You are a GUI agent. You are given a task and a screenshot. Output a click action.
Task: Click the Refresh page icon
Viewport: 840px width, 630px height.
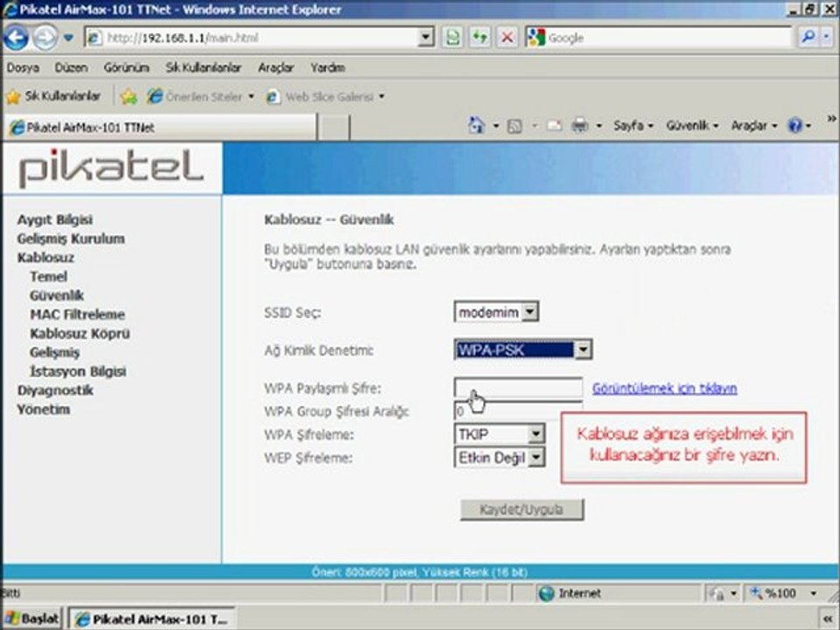(480, 38)
